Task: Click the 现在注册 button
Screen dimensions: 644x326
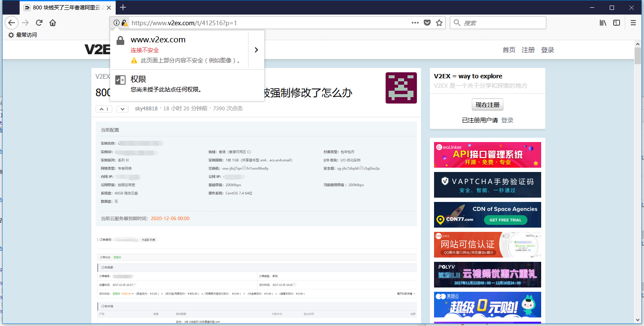Action: (488, 105)
